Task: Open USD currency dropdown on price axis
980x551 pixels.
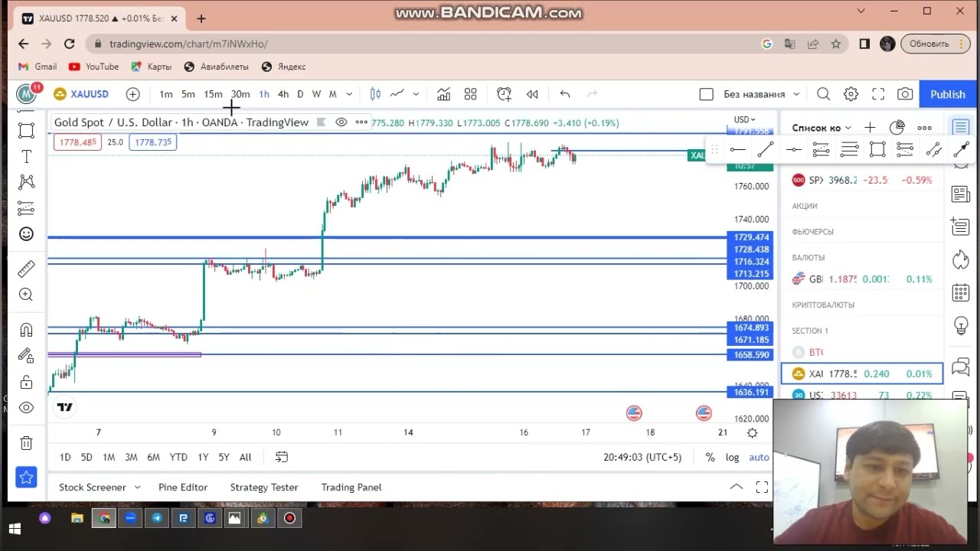Action: [744, 119]
